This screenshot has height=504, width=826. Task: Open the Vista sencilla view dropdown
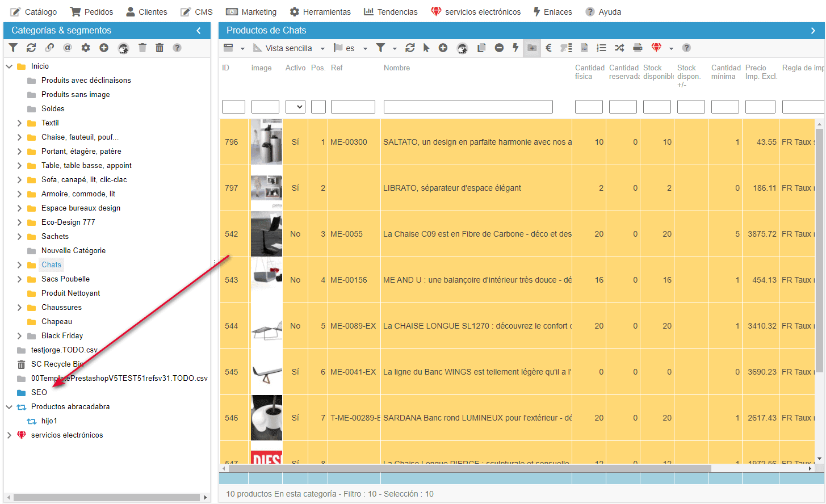pyautogui.click(x=290, y=48)
